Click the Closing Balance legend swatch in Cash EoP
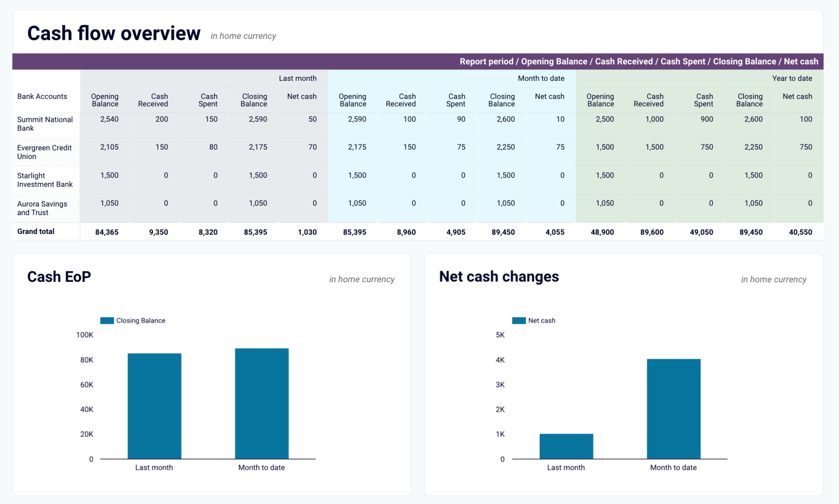 coord(107,321)
